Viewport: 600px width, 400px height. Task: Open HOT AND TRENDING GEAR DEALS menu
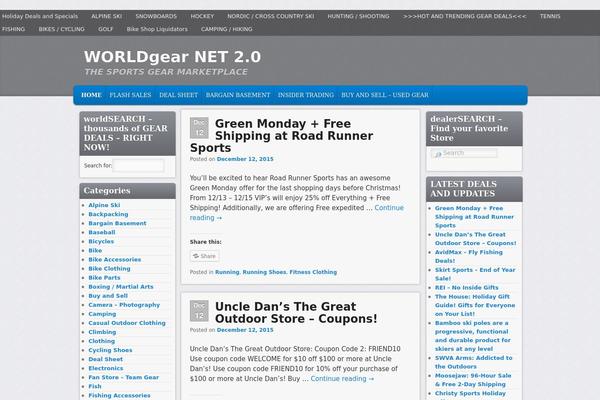[x=465, y=16]
